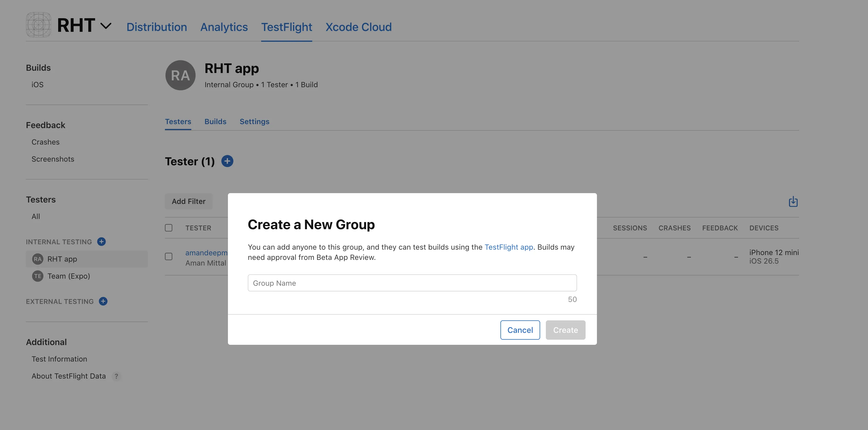Screen dimensions: 868x430
Task: Open the About TestFlight Data help icon
Action: pyautogui.click(x=116, y=376)
